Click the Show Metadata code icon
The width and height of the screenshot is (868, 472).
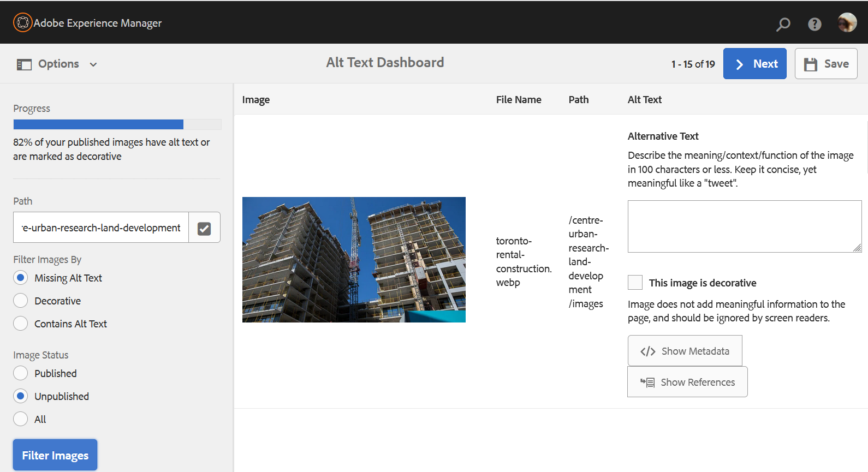coord(648,351)
